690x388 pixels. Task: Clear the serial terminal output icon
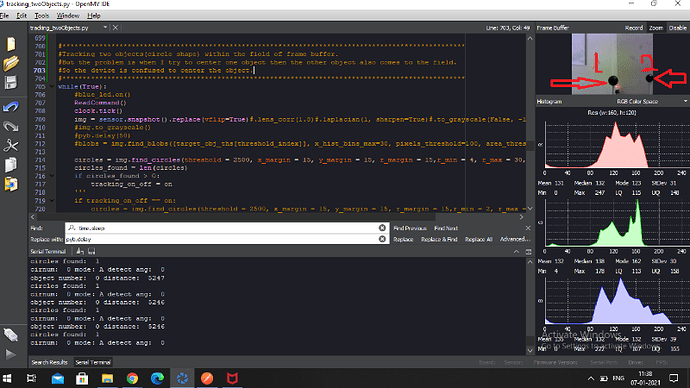80,251
